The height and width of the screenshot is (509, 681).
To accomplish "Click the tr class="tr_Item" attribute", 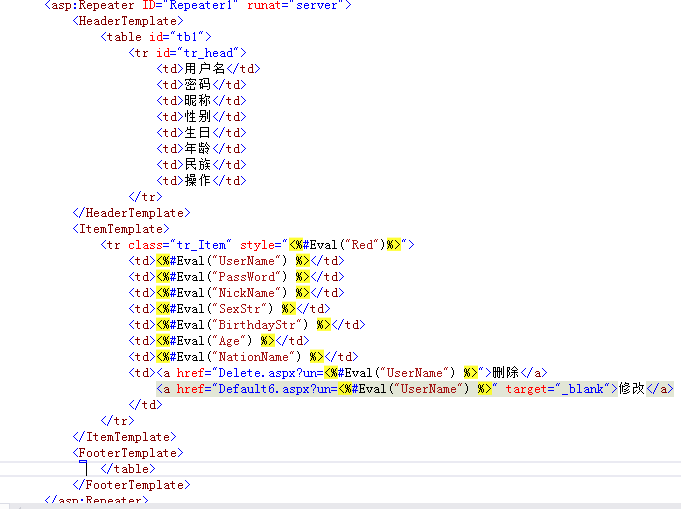I will coord(180,245).
